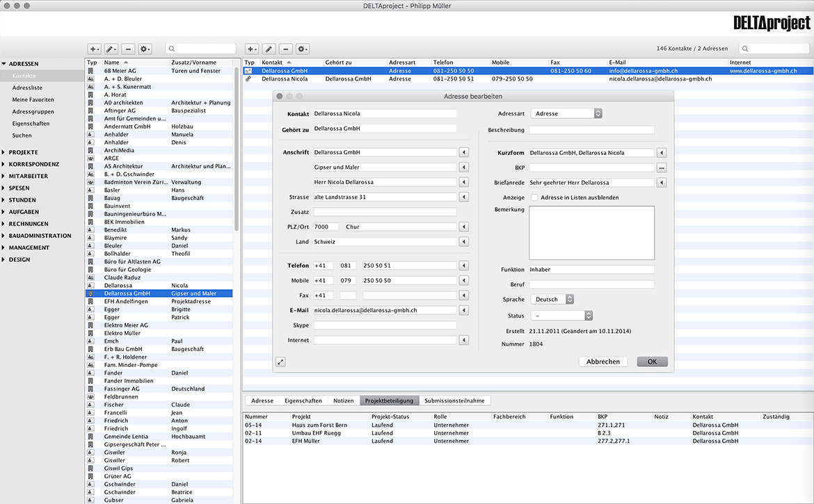Screen dimensions: 814x504
Task: Click the arrow button beside the Strasse field
Action: click(464, 197)
